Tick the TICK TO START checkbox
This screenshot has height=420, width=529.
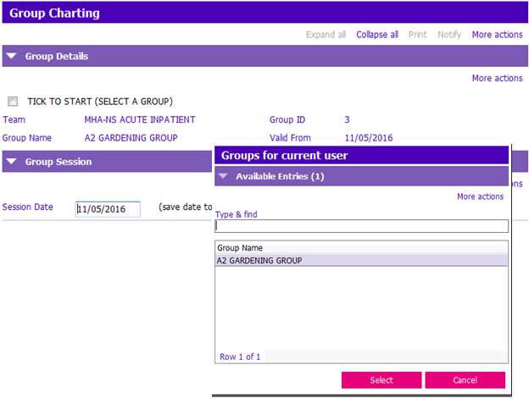[13, 101]
